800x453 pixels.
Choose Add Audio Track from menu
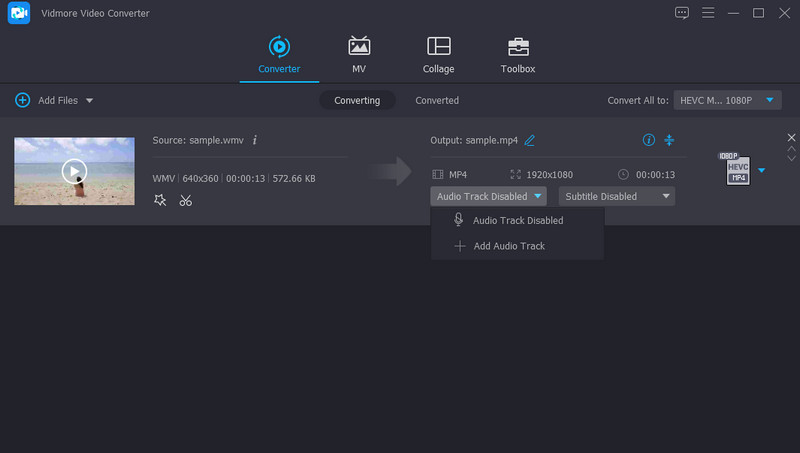click(508, 246)
